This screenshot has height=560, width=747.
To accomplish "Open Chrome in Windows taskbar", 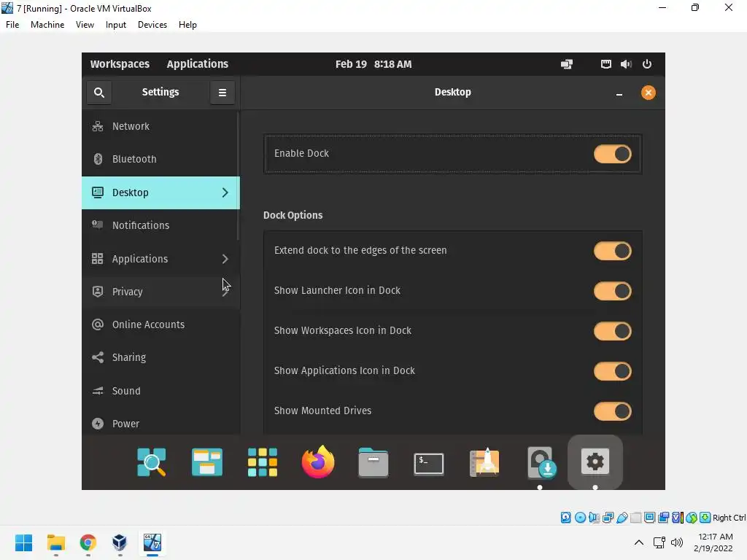I will point(88,542).
